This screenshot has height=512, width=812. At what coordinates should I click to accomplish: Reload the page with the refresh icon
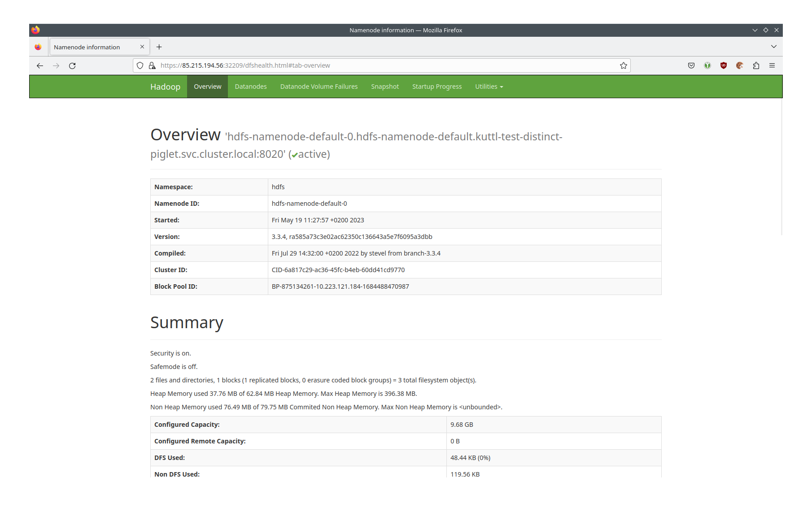[x=72, y=65]
